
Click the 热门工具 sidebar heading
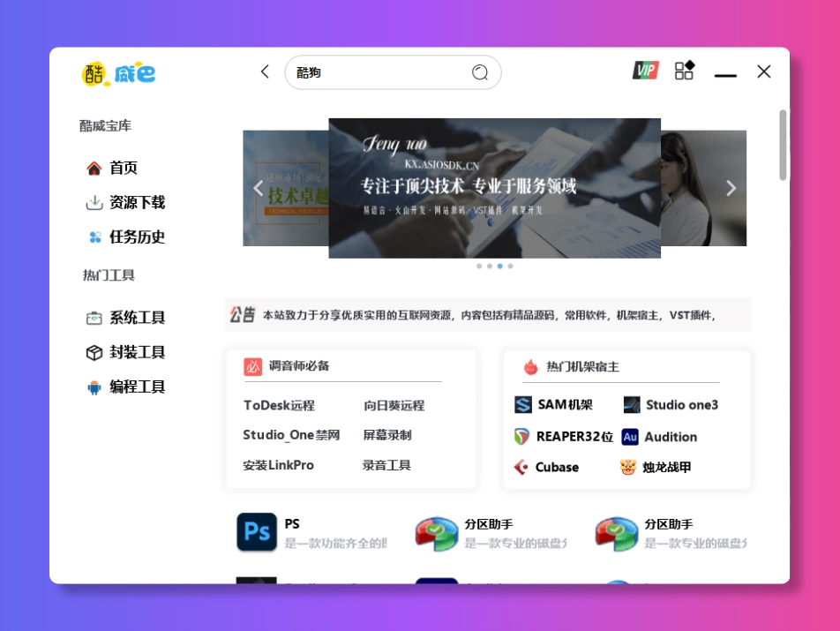109,275
